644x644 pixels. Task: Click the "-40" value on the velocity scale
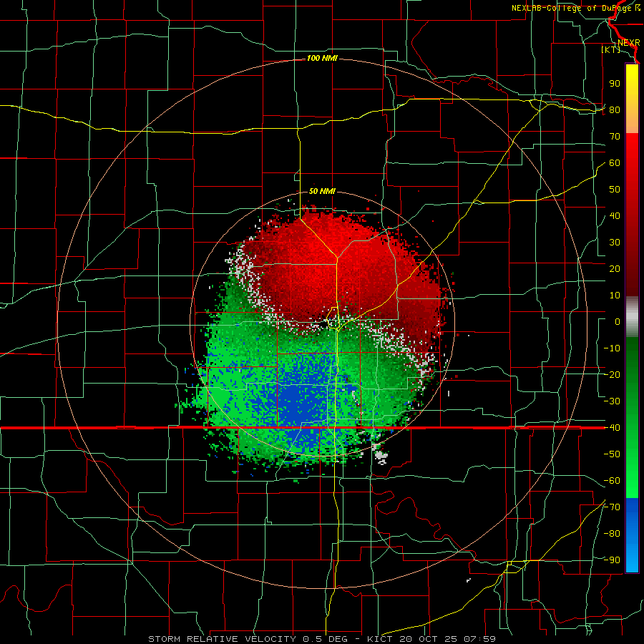click(x=612, y=428)
